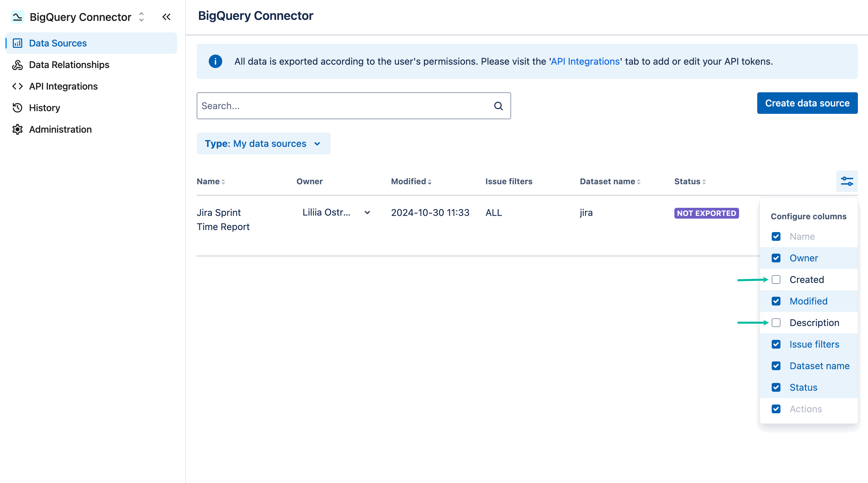Sort table by the Modified column
This screenshot has height=483, width=868.
(411, 181)
